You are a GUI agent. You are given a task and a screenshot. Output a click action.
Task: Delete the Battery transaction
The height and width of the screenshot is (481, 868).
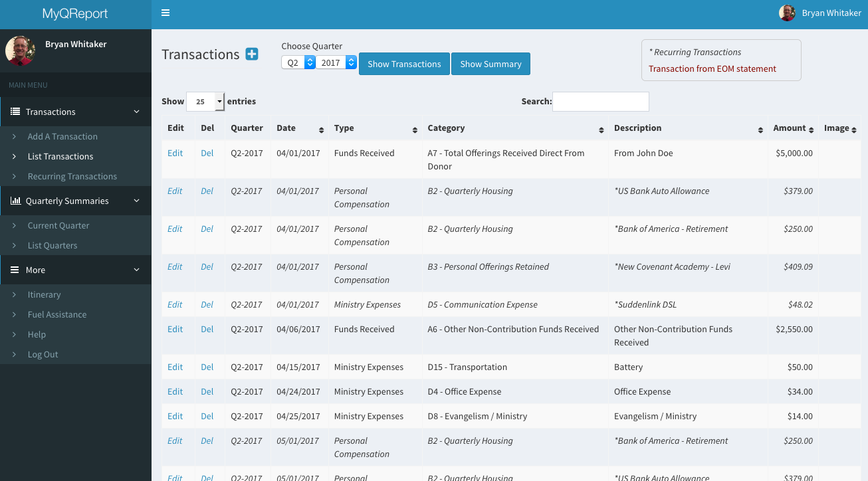point(207,367)
